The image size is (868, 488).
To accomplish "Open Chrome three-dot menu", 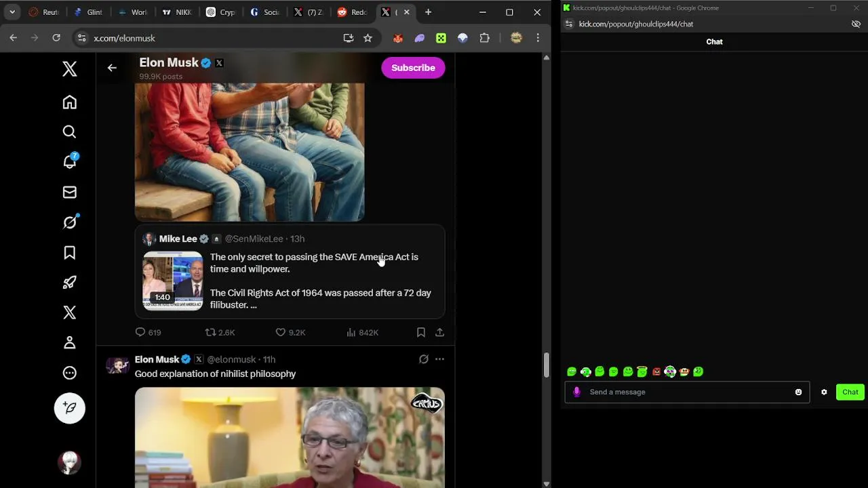I will [x=538, y=38].
